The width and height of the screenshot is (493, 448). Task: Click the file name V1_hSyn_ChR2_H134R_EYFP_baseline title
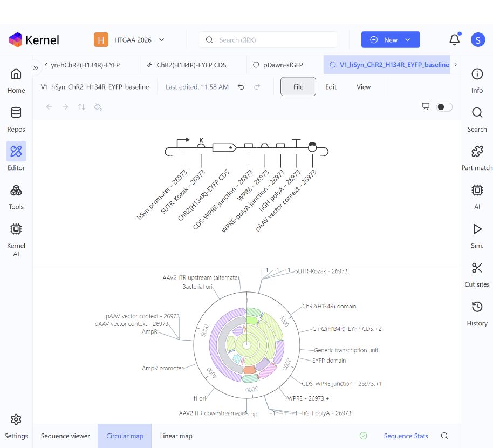point(94,87)
